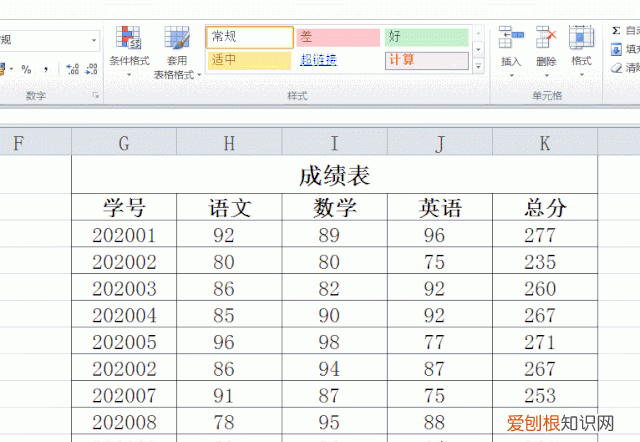
Task: Select column I header
Action: pyautogui.click(x=335, y=143)
